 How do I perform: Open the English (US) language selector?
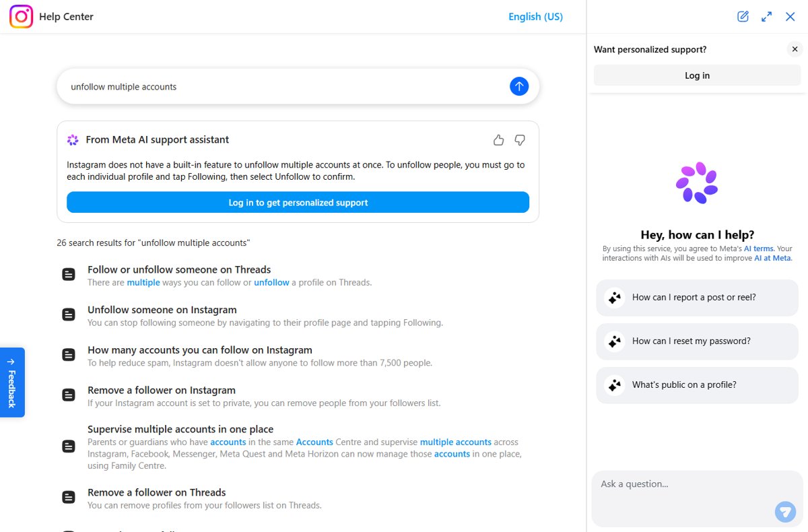(x=535, y=17)
